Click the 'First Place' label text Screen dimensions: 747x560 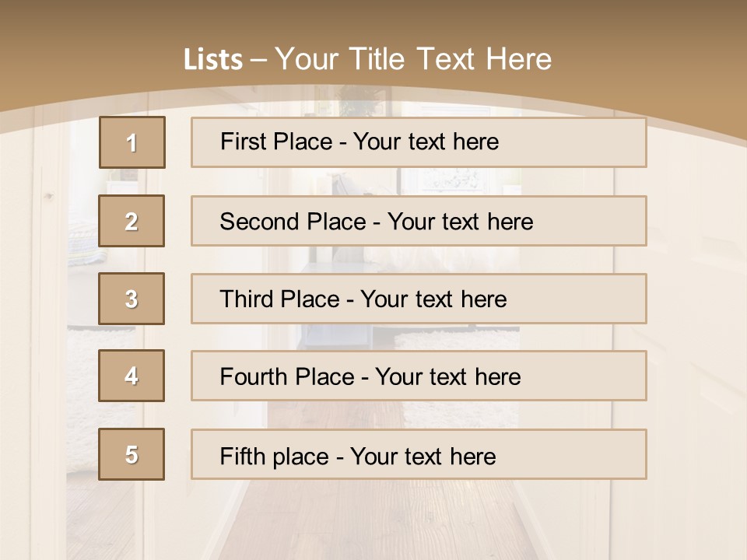(x=276, y=142)
